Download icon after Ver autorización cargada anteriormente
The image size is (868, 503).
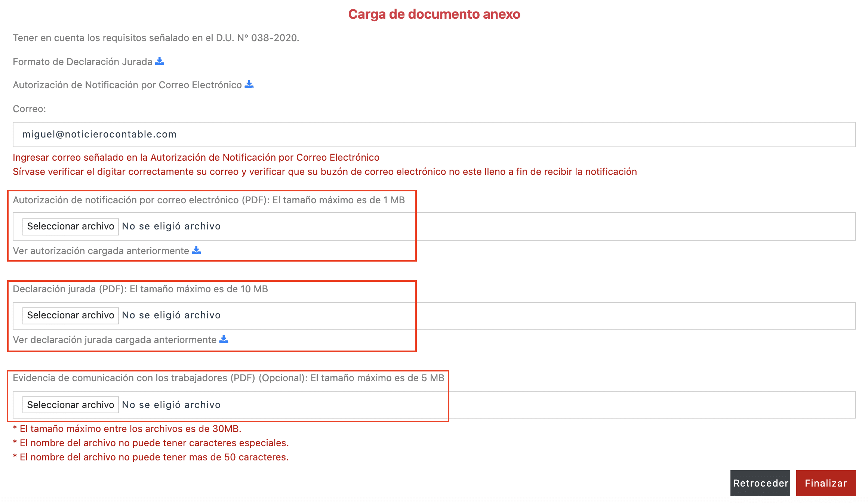tap(196, 250)
